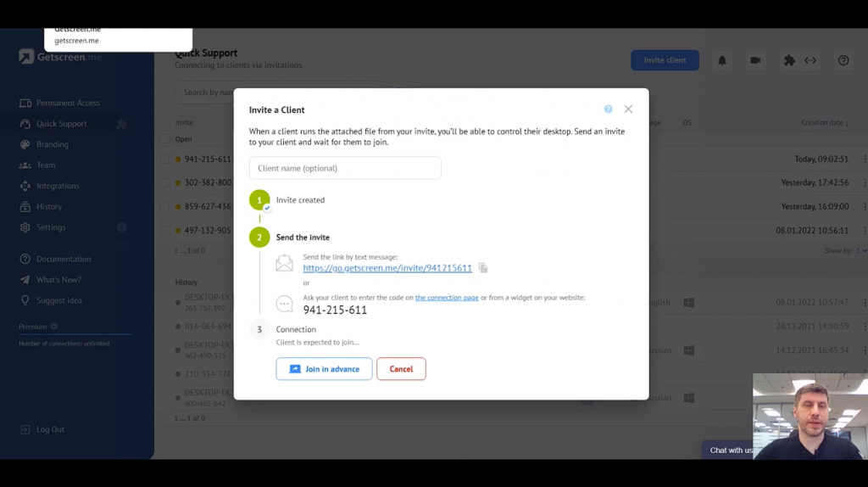Toggle checkbox for invite 497-132-905
868x487 pixels.
[x=165, y=231]
